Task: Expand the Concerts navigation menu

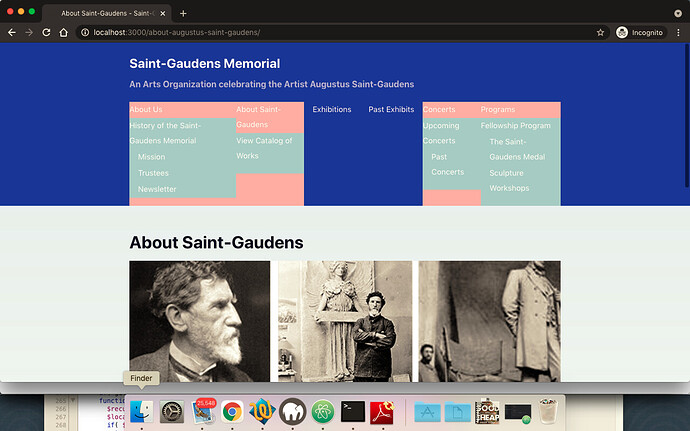Action: coord(439,109)
